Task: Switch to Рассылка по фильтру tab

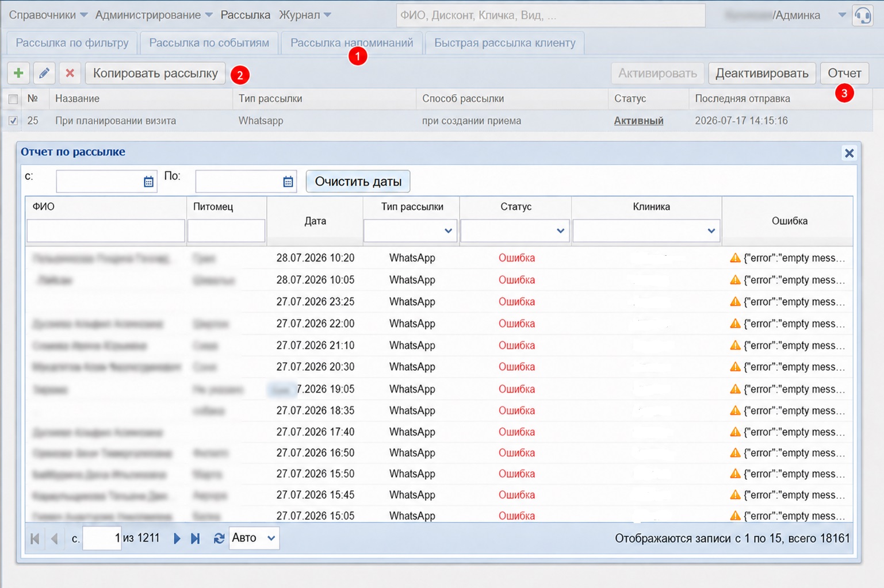Action: (x=72, y=43)
